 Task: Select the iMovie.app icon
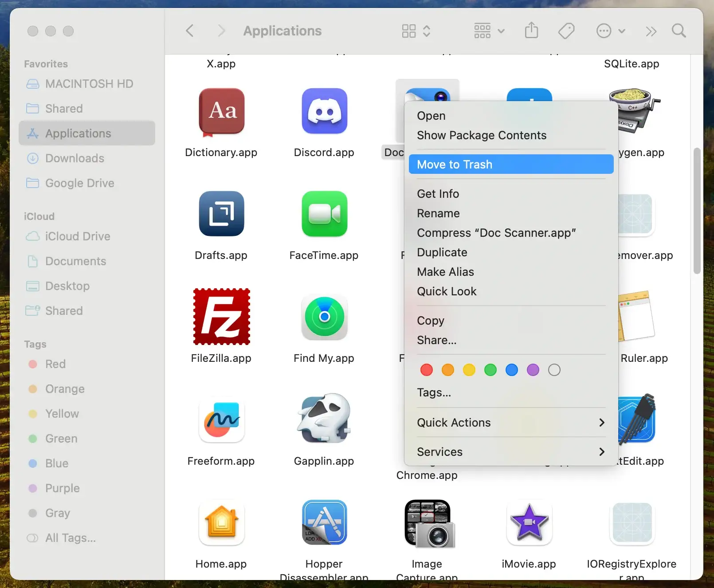529,523
